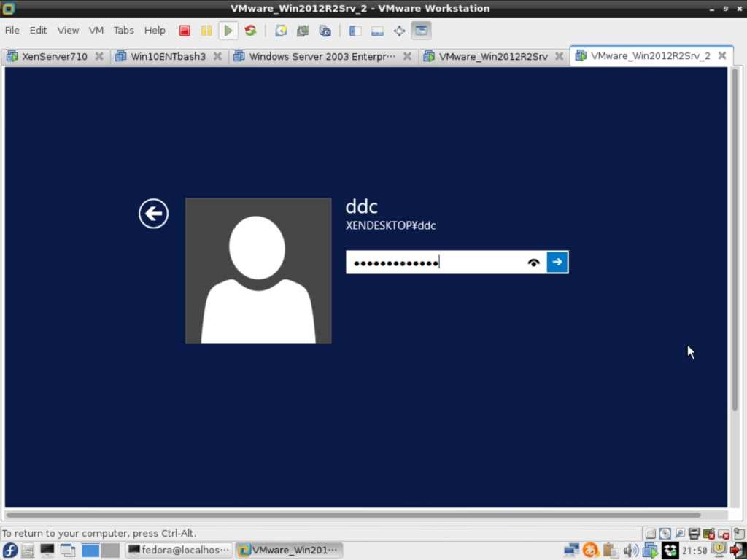Open the file manager panel icon

(x=28, y=551)
